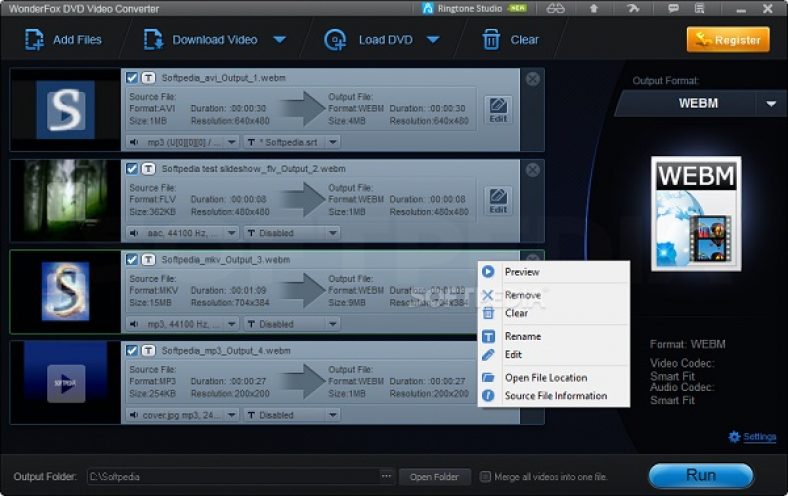Click the Add Files icon

35,40
